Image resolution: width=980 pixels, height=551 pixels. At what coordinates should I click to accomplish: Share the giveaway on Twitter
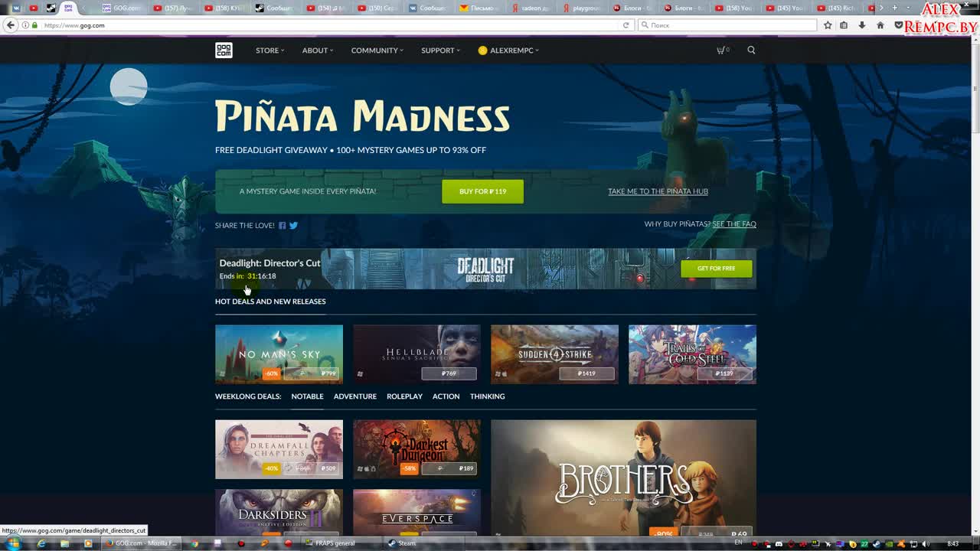click(x=293, y=225)
